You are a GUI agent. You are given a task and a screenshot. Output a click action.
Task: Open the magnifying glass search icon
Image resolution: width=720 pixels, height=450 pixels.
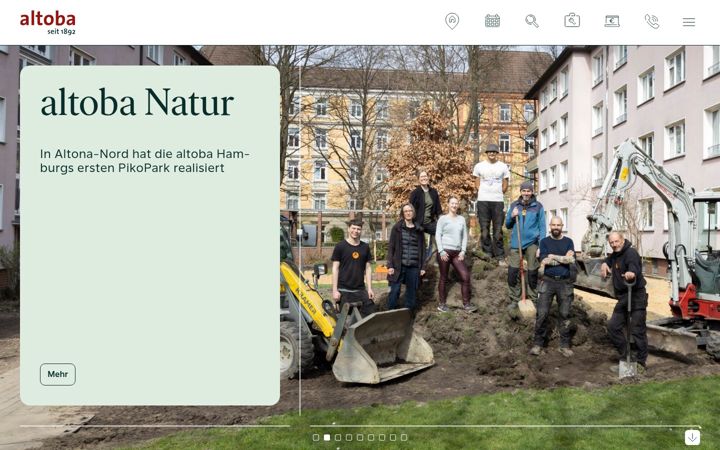tap(532, 21)
